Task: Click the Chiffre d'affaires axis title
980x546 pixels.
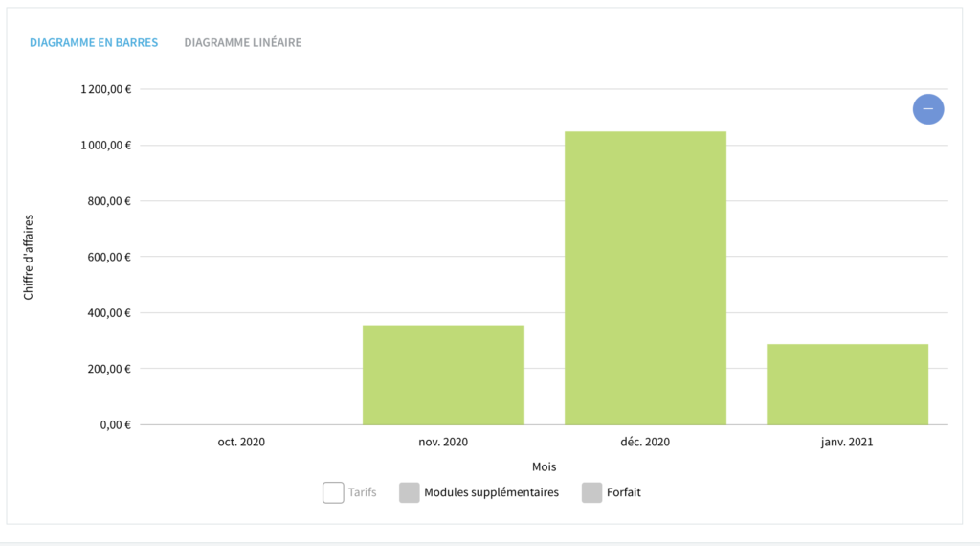Action: pos(28,257)
